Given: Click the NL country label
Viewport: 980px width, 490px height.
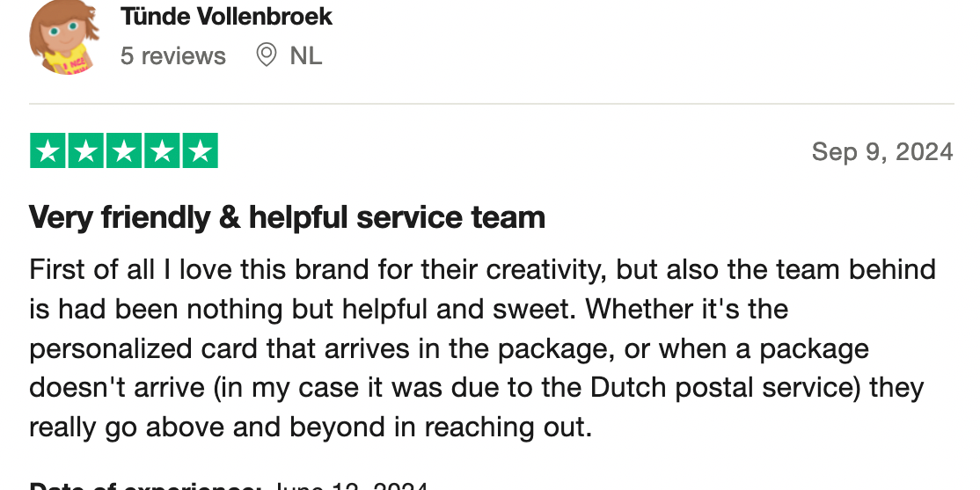Looking at the screenshot, I should pos(306,56).
